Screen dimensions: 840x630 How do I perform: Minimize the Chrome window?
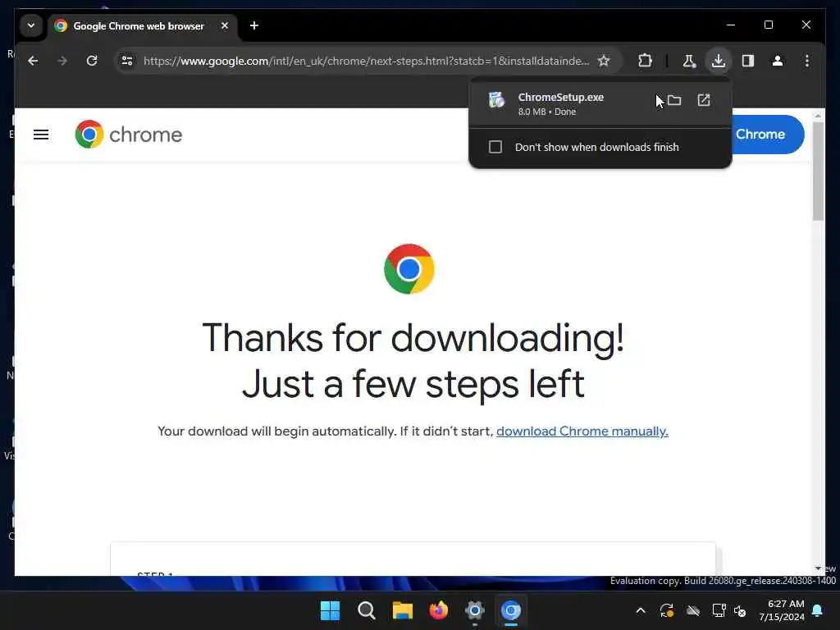(731, 25)
